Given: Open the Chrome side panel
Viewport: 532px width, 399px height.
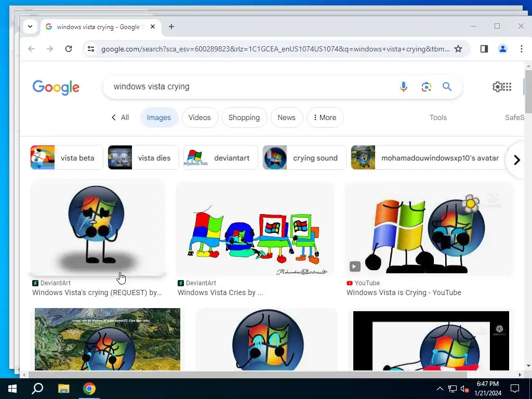Looking at the screenshot, I should (x=484, y=49).
